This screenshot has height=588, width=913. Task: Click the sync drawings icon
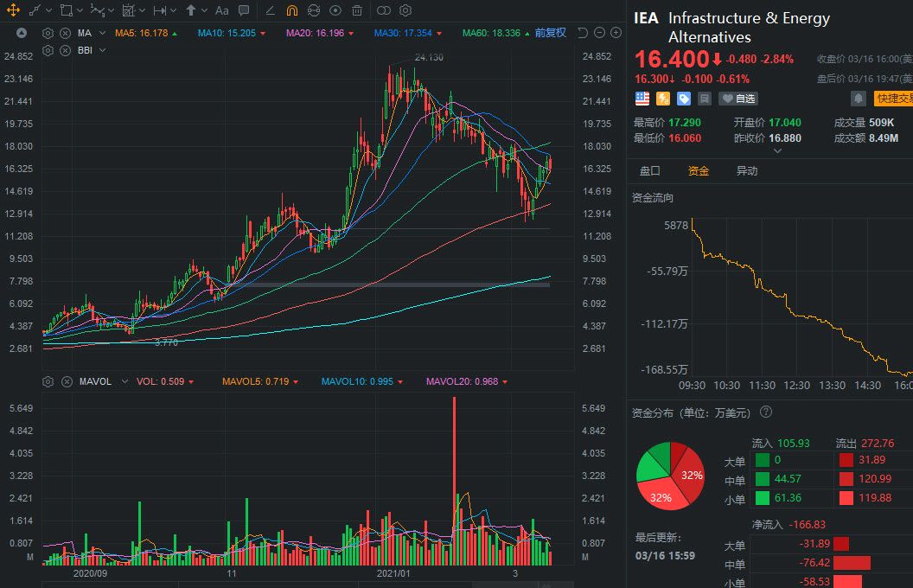314,10
